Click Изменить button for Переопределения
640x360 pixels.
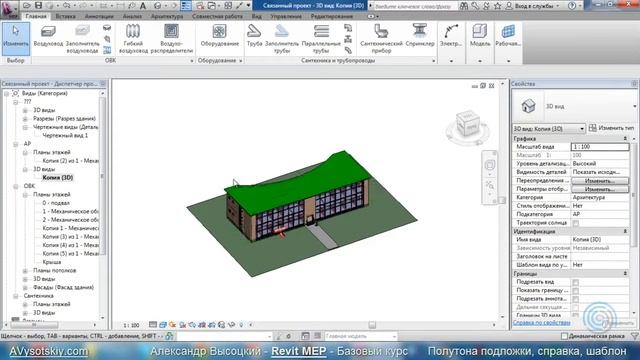[x=600, y=181]
